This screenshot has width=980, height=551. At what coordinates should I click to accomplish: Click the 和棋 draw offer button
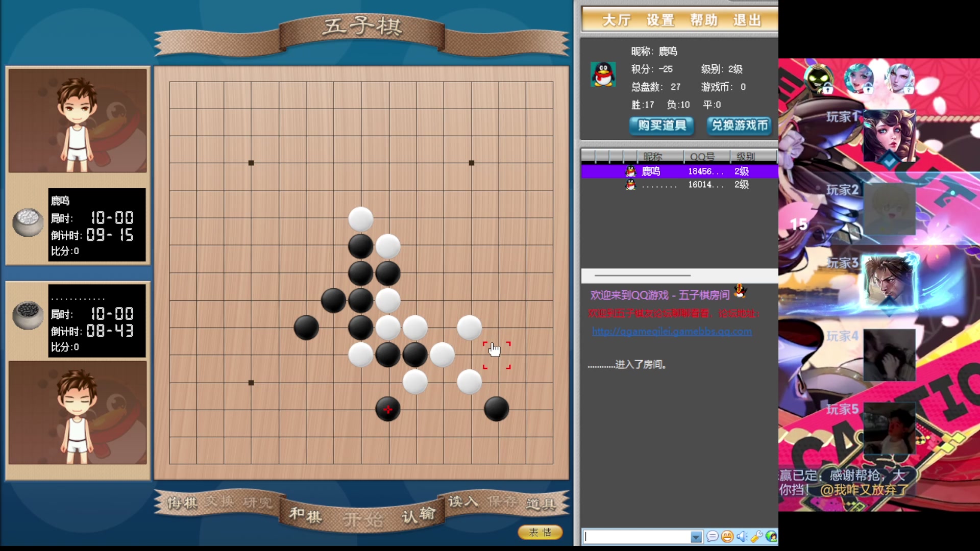[306, 515]
